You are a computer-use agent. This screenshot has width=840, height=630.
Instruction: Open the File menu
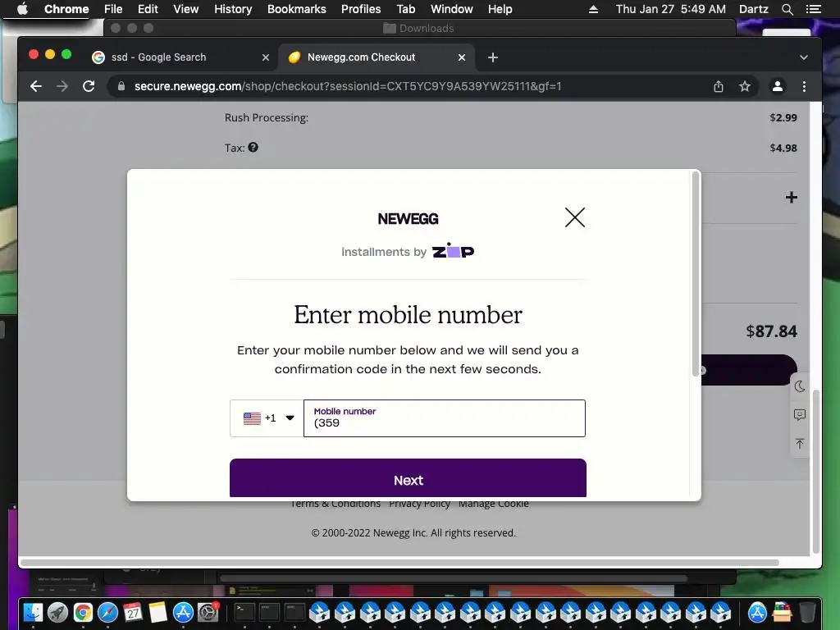113,9
